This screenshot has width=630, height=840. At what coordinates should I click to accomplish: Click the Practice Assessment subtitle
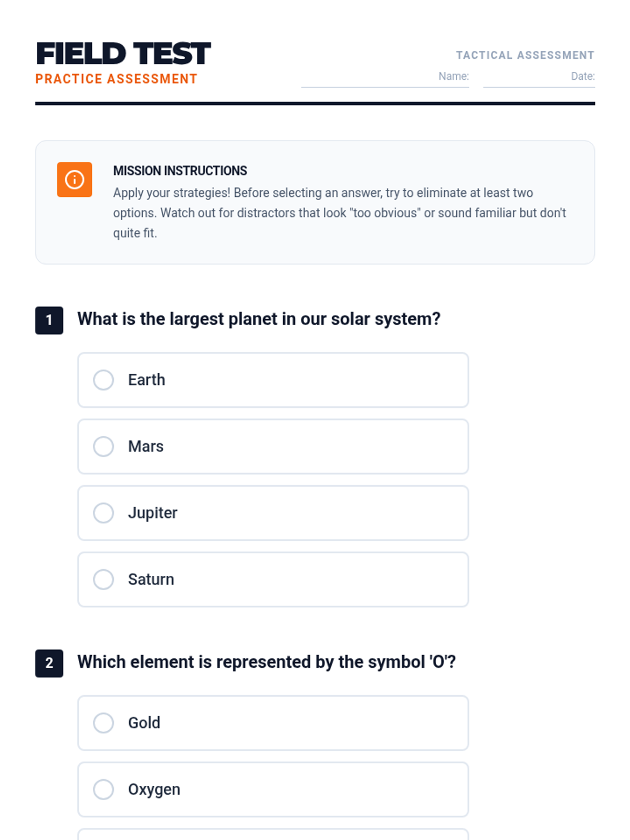pos(117,79)
